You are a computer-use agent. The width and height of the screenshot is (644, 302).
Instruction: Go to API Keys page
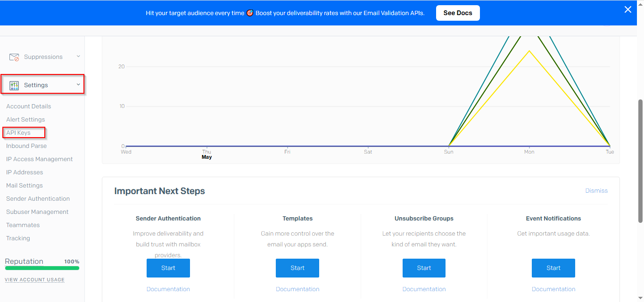18,133
